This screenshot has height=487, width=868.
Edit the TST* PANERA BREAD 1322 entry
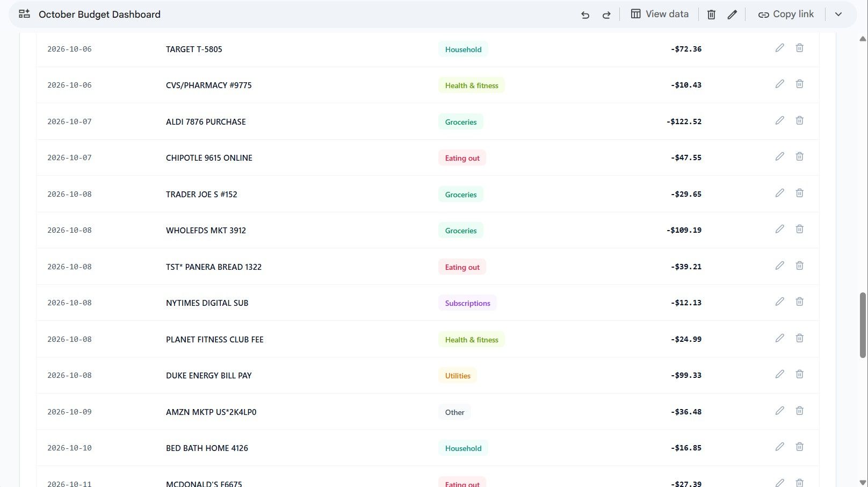coord(780,266)
